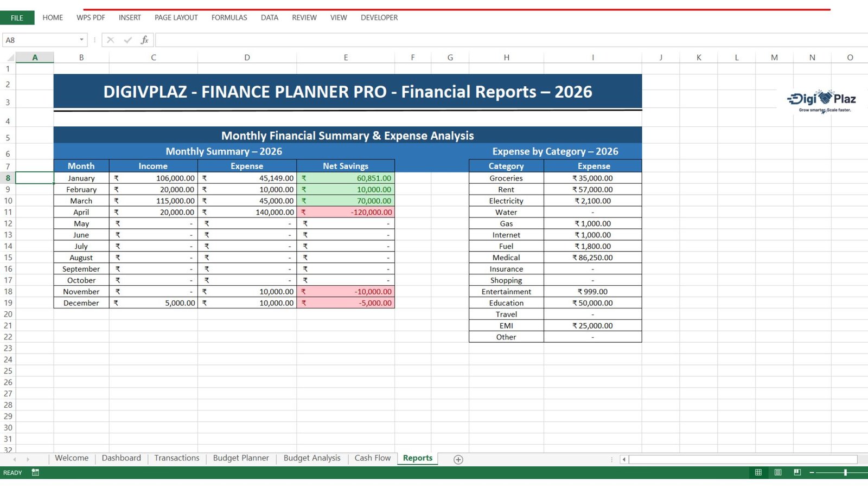Click the Education category cell

coord(506,303)
